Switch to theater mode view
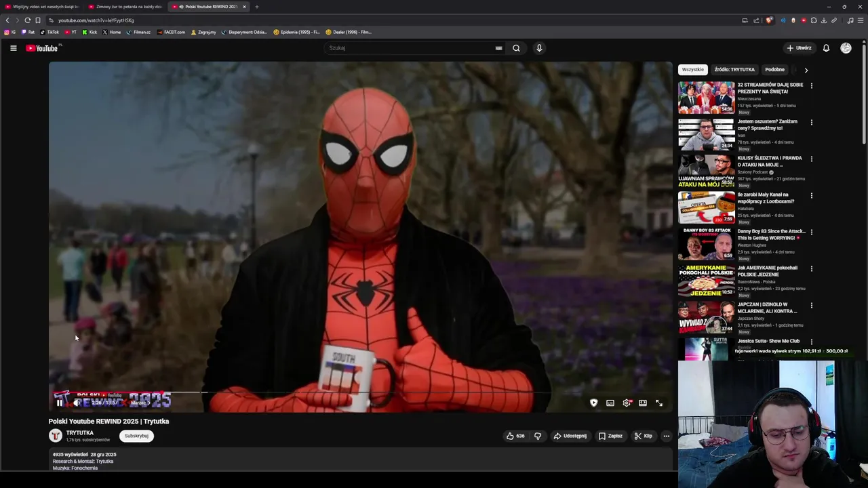This screenshot has height=488, width=868. pyautogui.click(x=643, y=403)
